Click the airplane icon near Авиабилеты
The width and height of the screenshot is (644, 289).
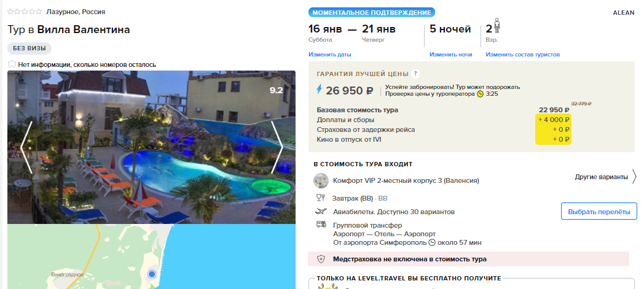(321, 212)
